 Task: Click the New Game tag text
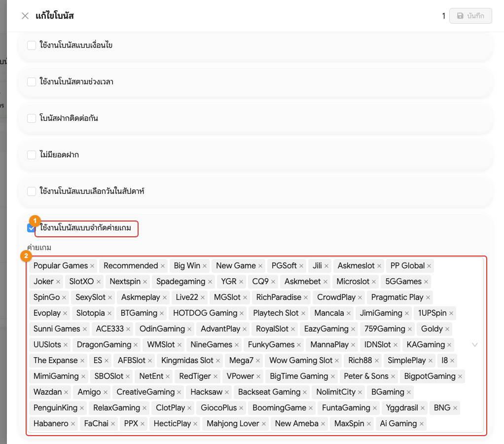click(236, 265)
